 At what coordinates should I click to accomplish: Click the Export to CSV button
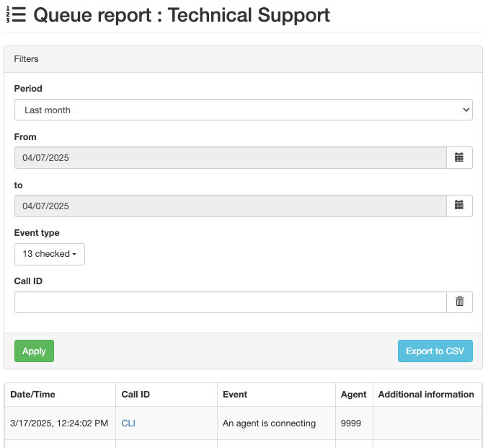tap(435, 351)
